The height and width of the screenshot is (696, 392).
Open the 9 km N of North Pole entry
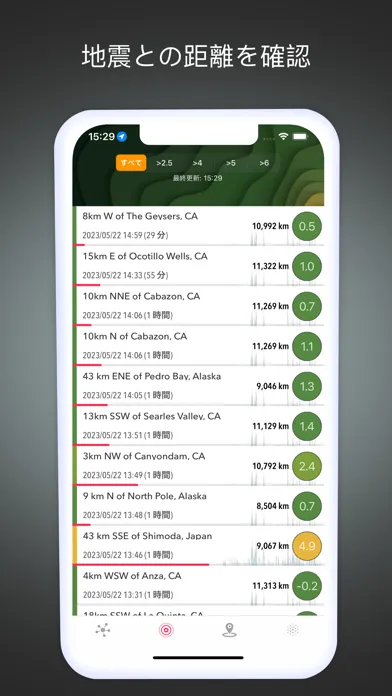pos(198,506)
